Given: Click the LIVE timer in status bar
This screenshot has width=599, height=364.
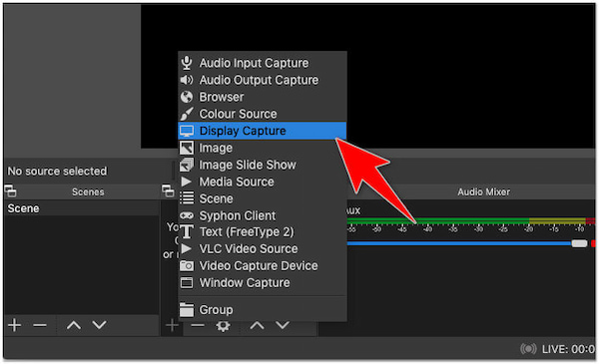Looking at the screenshot, I should tap(568, 349).
